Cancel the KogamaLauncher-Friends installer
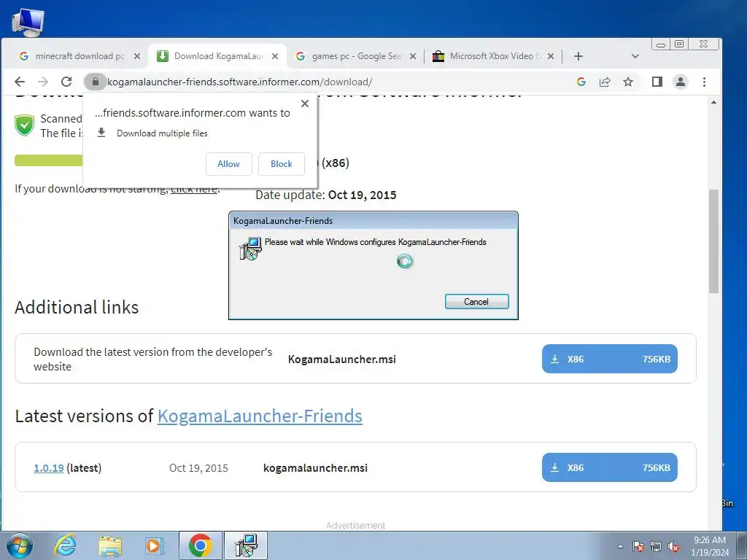Screen dimensions: 747x560 477,301
